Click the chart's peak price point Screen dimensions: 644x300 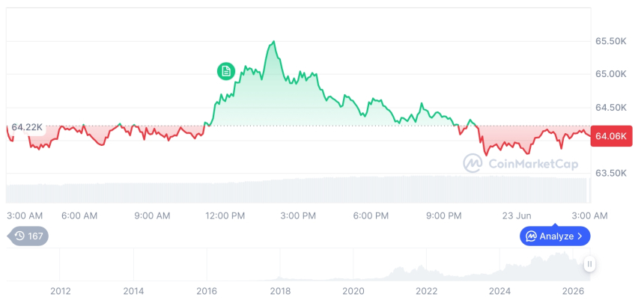pos(273,41)
